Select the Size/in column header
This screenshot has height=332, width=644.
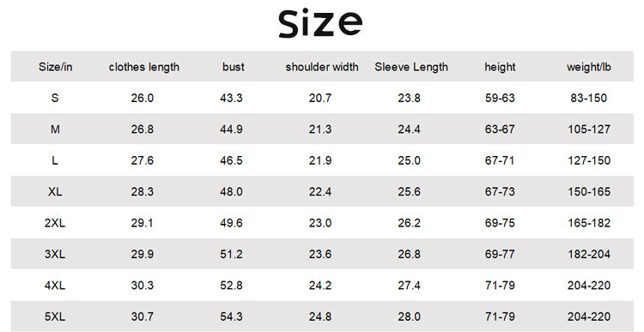pos(56,67)
